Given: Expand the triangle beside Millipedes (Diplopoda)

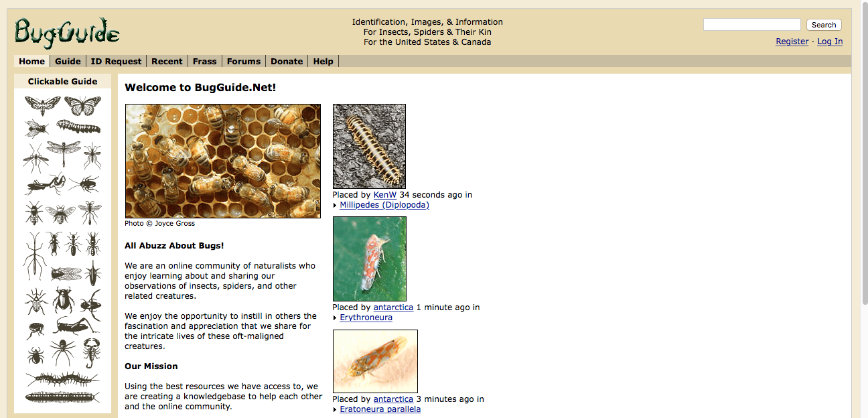Looking at the screenshot, I should 335,206.
